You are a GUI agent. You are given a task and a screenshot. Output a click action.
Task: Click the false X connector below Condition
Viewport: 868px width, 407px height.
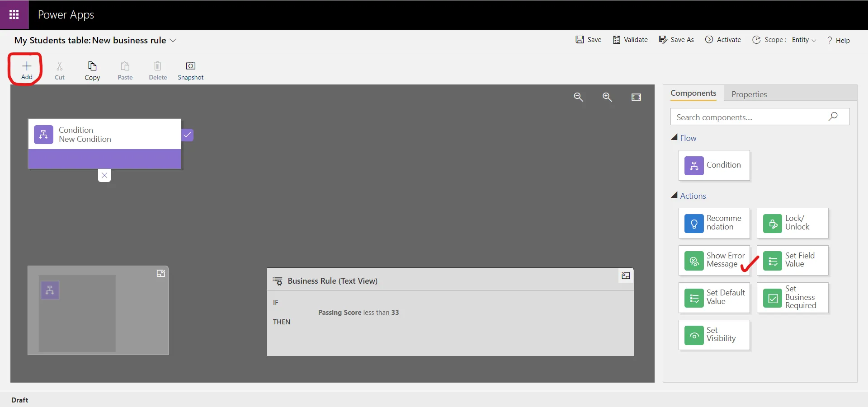tap(104, 175)
